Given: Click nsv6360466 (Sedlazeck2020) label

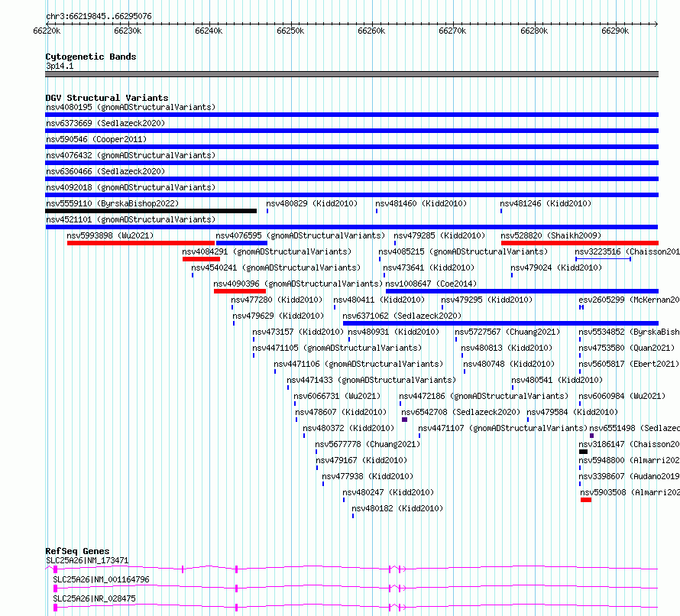Looking at the screenshot, I should (x=105, y=171).
